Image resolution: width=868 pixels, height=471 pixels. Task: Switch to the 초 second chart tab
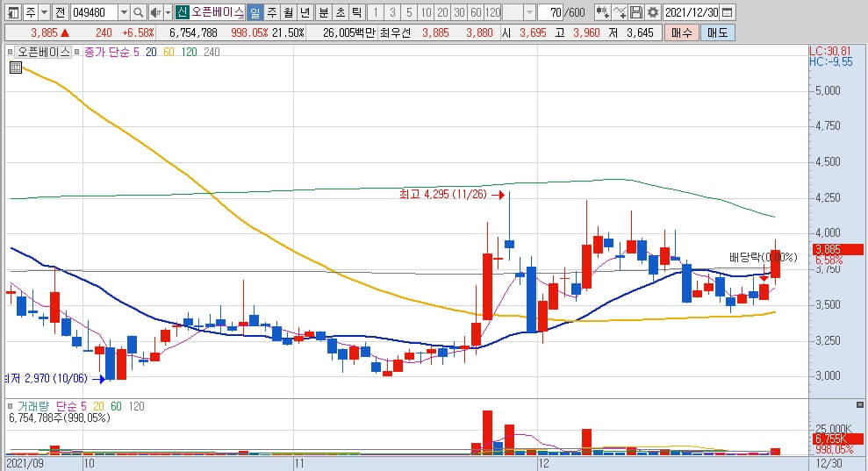click(341, 12)
